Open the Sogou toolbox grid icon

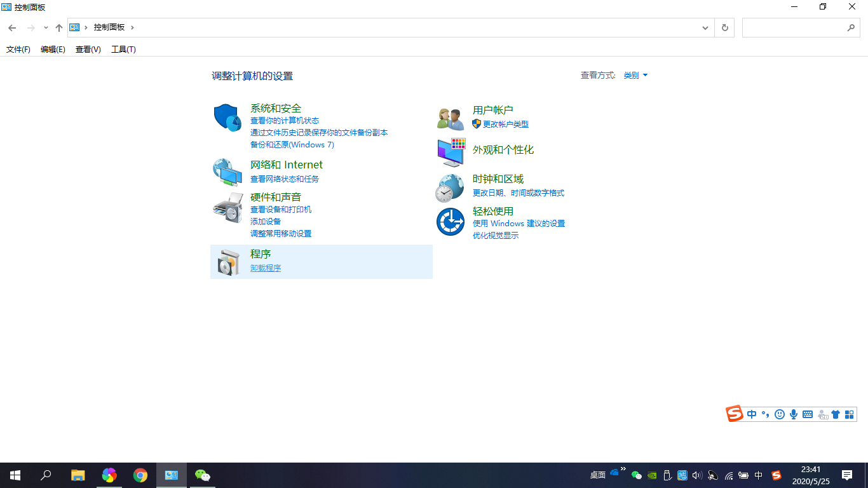click(x=850, y=414)
